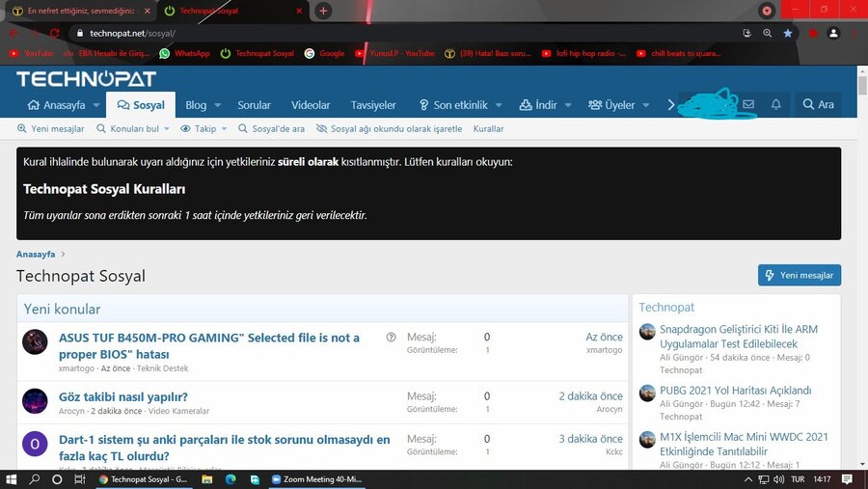Open Snapdragon Geliştirici Kiti article
868x489 pixels.
click(739, 337)
